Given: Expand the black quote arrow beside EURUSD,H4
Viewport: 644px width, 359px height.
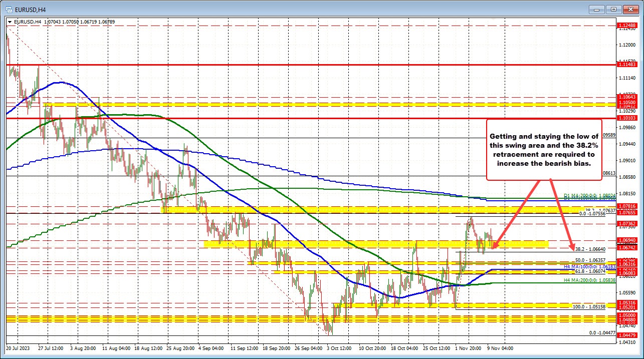Looking at the screenshot, I should pyautogui.click(x=10, y=22).
